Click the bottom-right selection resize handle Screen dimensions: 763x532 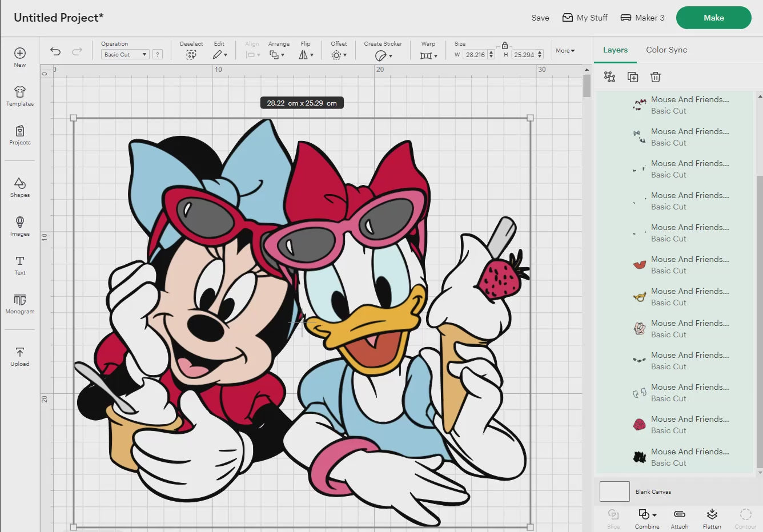530,527
